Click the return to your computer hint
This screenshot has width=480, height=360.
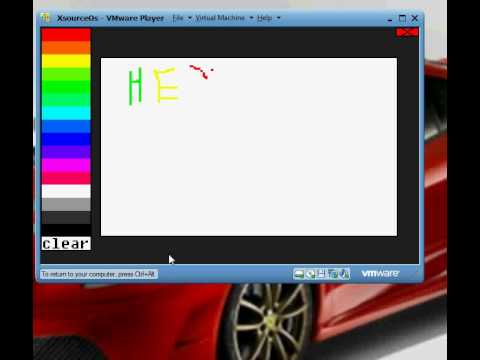[x=98, y=274]
